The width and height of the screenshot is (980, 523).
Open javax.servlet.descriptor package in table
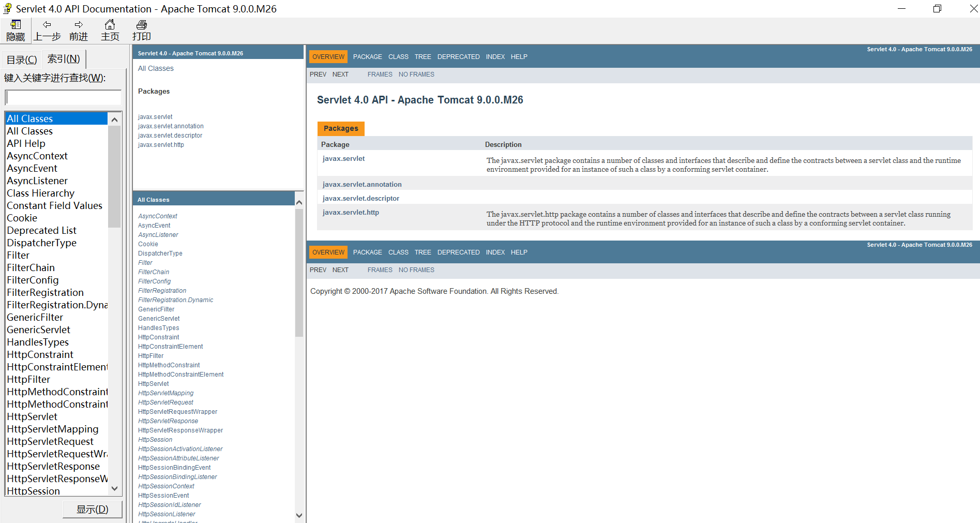pyautogui.click(x=361, y=198)
